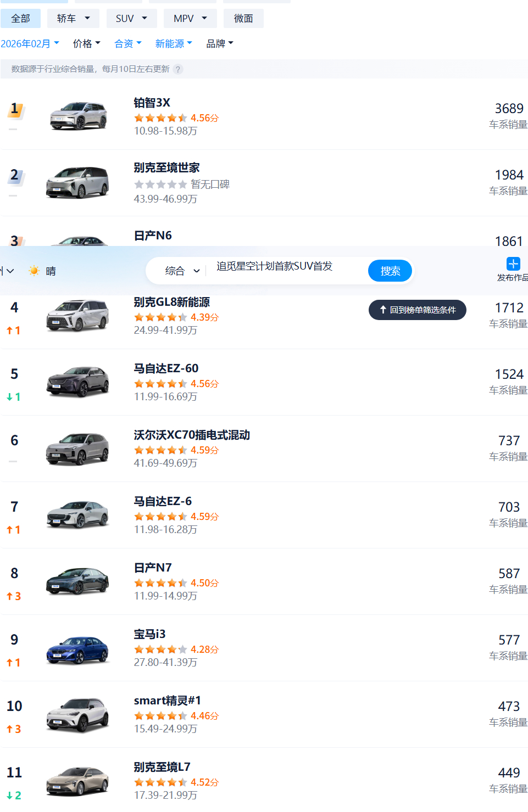Image resolution: width=528 pixels, height=812 pixels.
Task: Click the 沃尔沃XC70 car thumbnail
Action: 77,449
